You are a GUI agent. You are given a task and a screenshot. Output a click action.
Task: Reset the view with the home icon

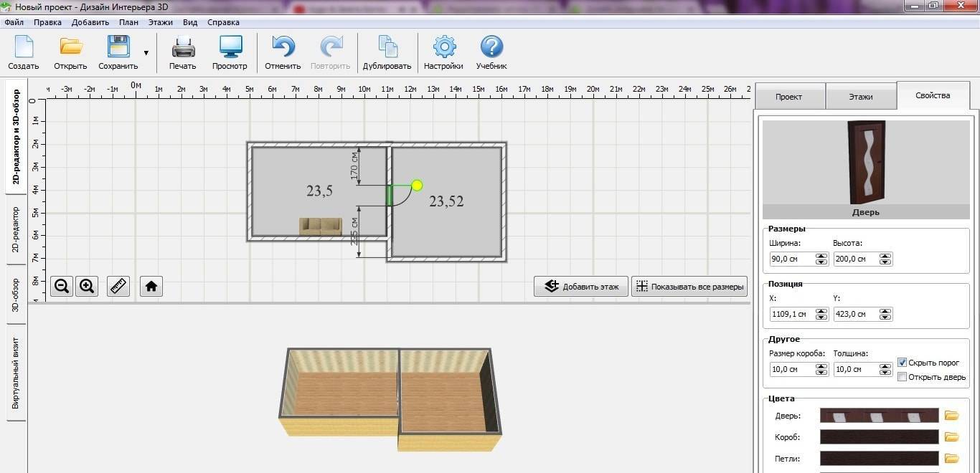tap(151, 287)
